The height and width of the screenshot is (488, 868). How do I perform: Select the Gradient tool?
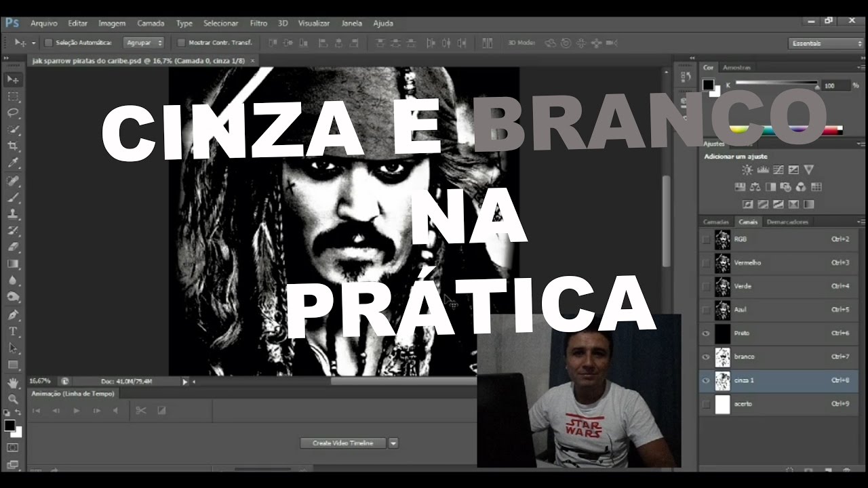coord(12,264)
